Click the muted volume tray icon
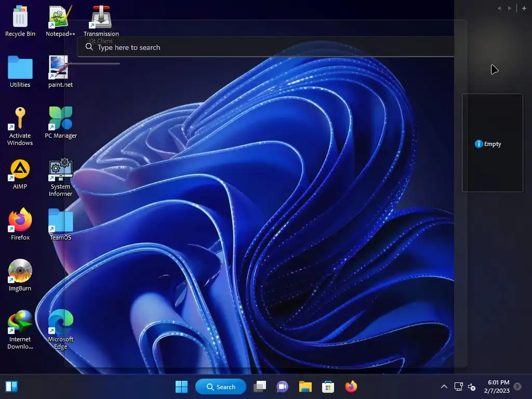This screenshot has height=399, width=532. pyautogui.click(x=472, y=387)
